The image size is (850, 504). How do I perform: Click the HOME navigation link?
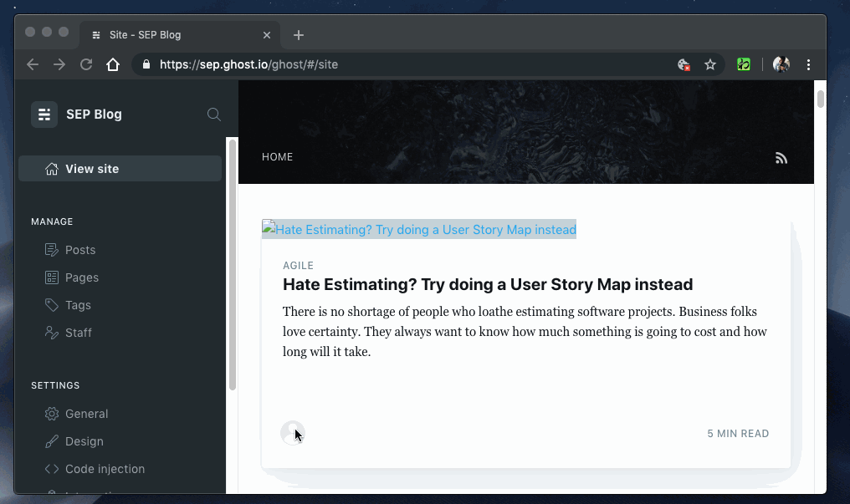(x=277, y=157)
